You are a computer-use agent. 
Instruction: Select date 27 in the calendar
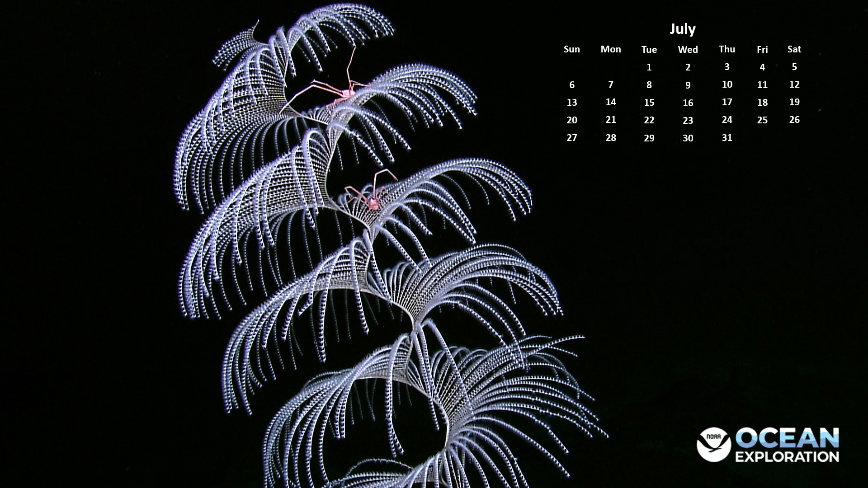tap(571, 138)
